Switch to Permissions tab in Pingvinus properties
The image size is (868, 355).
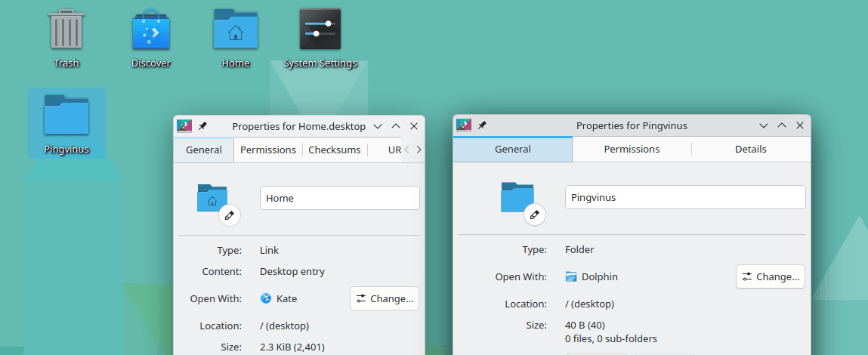pos(632,149)
